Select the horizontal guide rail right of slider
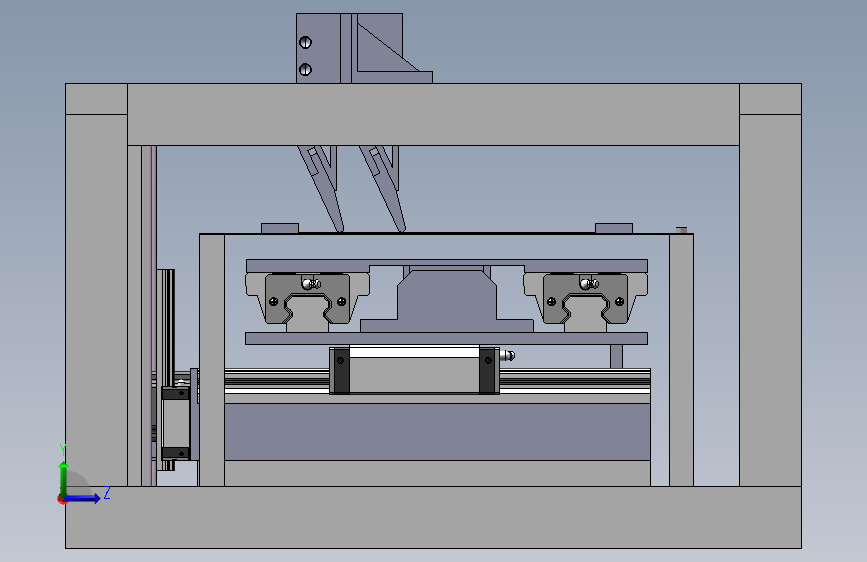This screenshot has width=867, height=562. 575,381
